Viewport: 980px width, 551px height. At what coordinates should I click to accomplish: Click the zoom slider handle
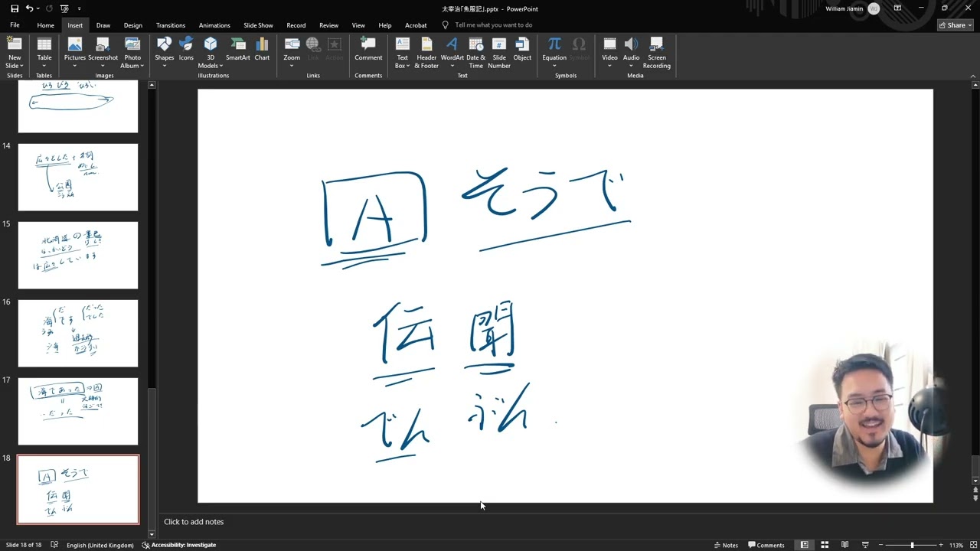tap(912, 545)
